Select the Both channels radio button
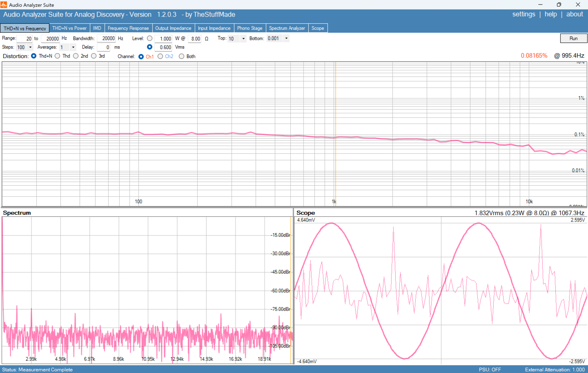588x373 pixels. [181, 56]
